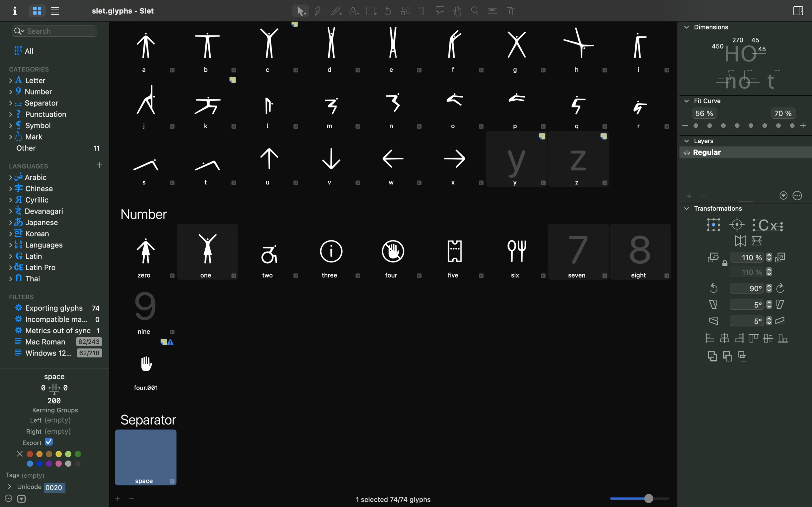The image size is (812, 507).
Task: Click the Annotation speech bubble tool
Action: (440, 11)
